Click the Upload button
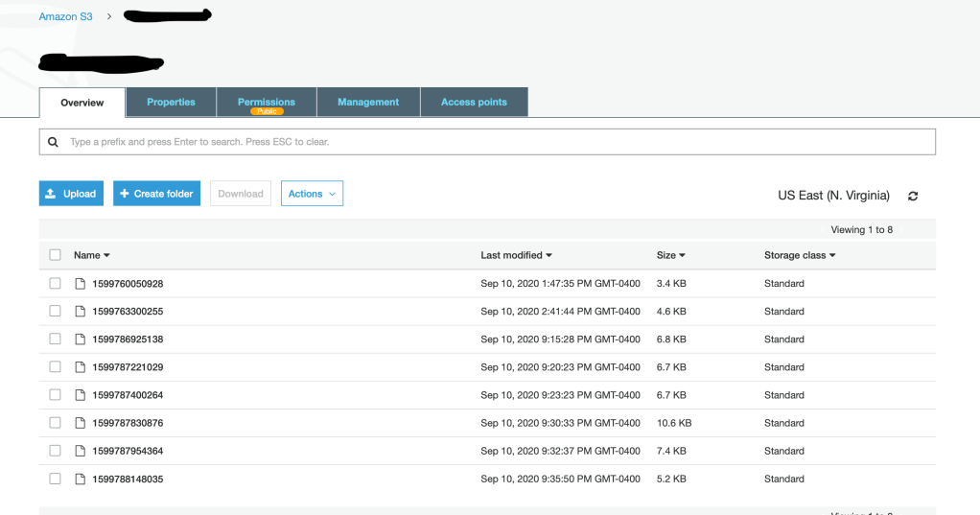The height and width of the screenshot is (515, 980). (71, 194)
